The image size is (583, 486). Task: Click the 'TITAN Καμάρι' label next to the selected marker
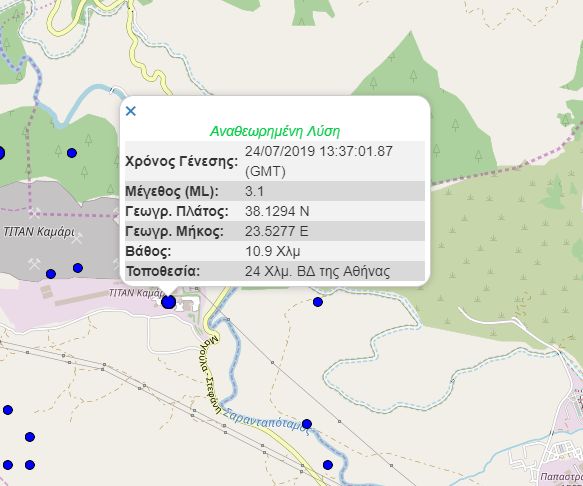136,293
